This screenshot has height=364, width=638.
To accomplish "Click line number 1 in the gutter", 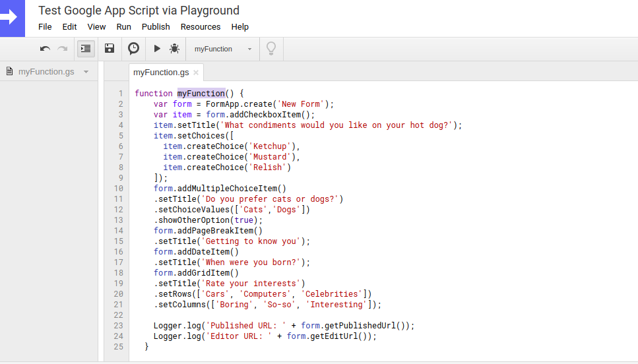I will 121,94.
